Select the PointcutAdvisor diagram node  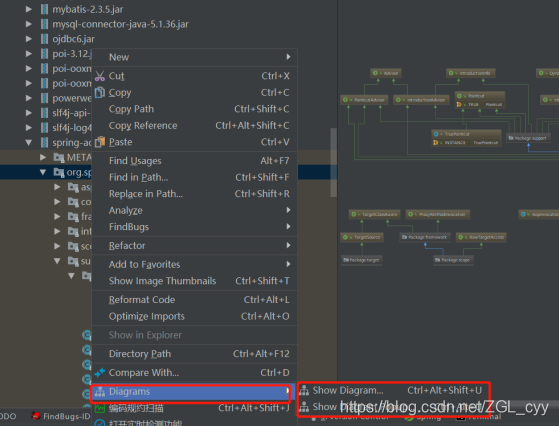364,100
